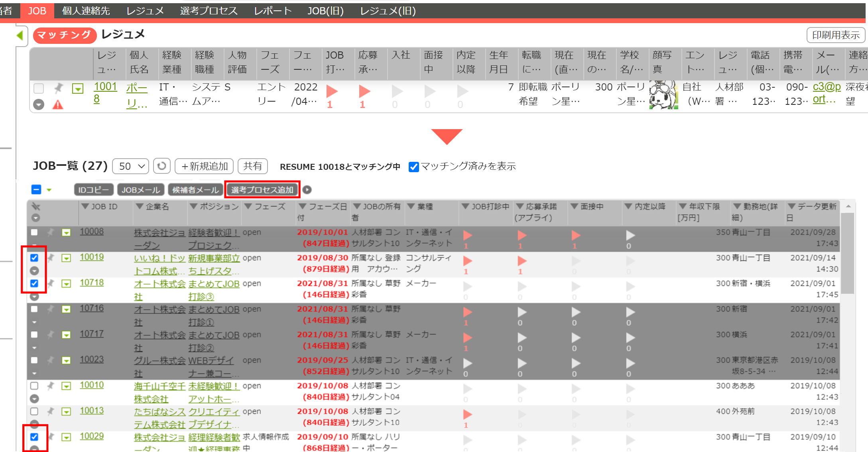Uncheck the checkbox for job 10718
Viewport: 868px width, 452px height.
(x=34, y=283)
